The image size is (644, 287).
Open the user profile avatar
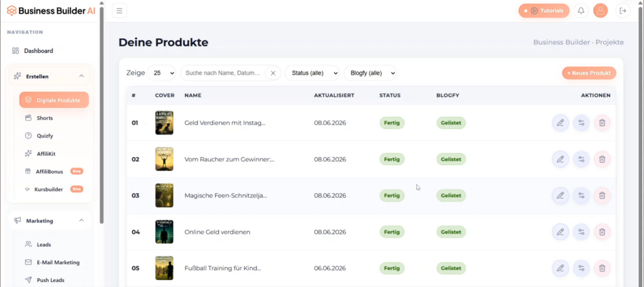(601, 11)
